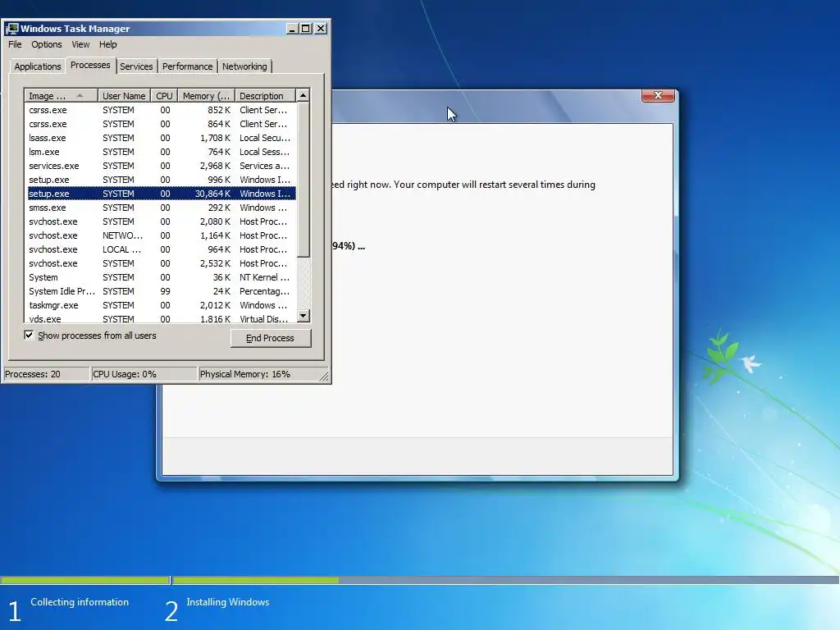This screenshot has height=630, width=840.
Task: Open the Options menu
Action: point(47,44)
